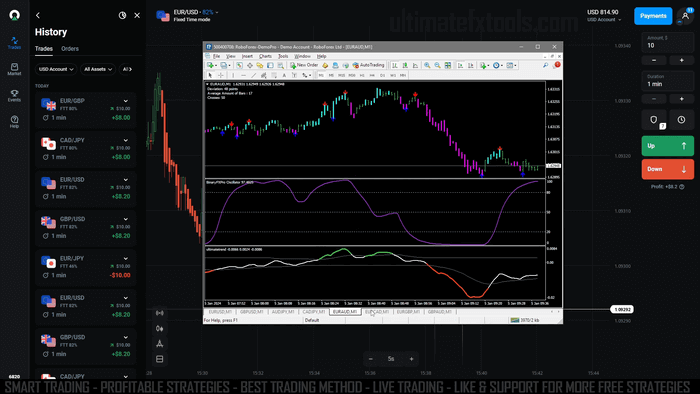This screenshot has width=700, height=394.
Task: Open the Navigator icon in MetaTrader toolbar
Action: [x=260, y=65]
